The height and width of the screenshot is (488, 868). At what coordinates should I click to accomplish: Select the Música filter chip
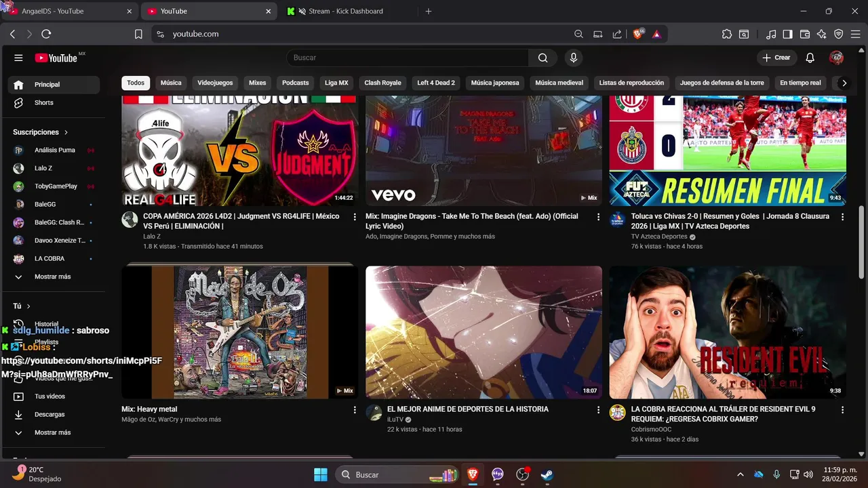click(x=171, y=83)
